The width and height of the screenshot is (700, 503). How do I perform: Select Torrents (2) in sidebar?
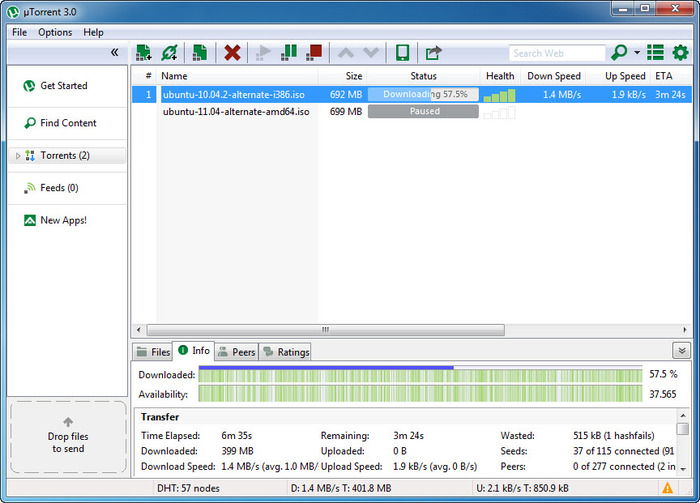coord(67,155)
